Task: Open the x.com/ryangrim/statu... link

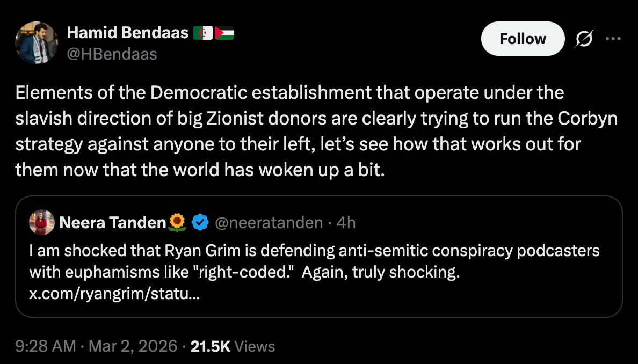Action: click(114, 294)
